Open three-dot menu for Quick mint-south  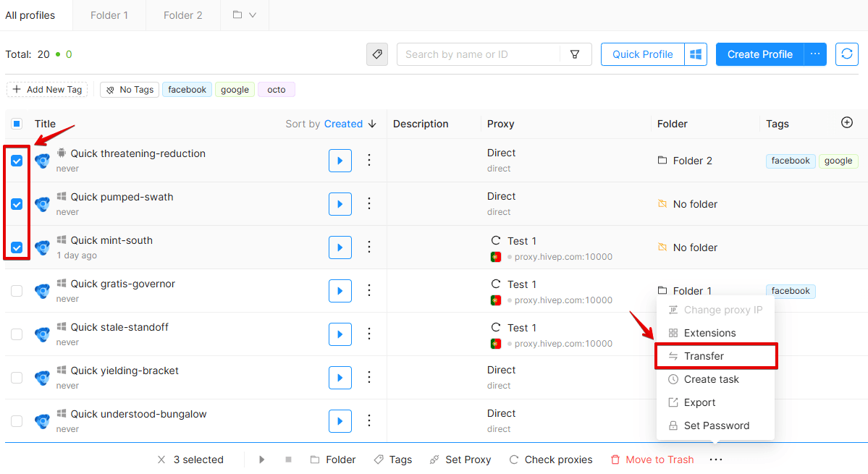click(x=368, y=247)
